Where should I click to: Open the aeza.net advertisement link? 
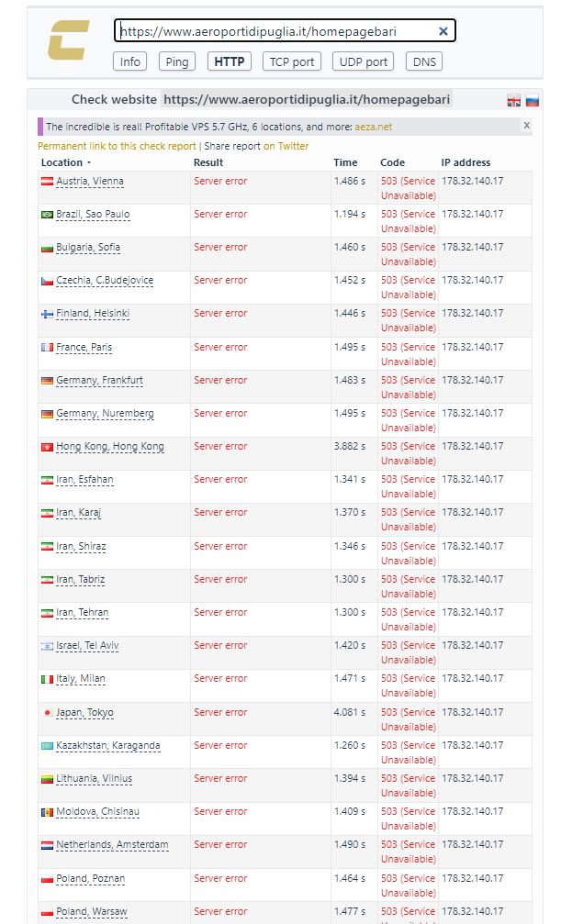coord(374,127)
